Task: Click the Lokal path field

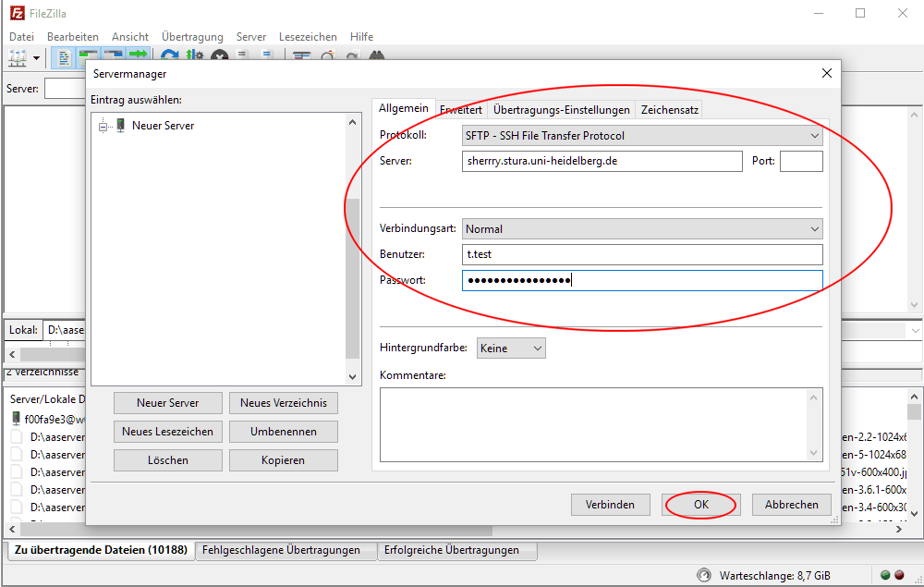Action: point(65,330)
